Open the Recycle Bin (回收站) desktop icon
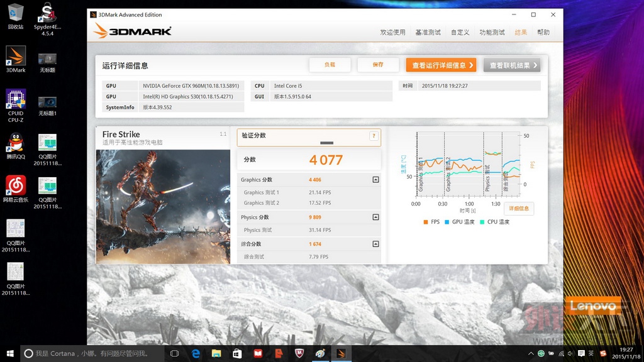The height and width of the screenshot is (362, 644). [x=16, y=16]
